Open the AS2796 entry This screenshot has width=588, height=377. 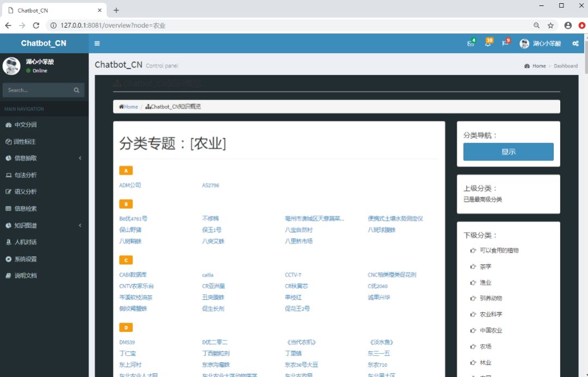pyautogui.click(x=210, y=185)
